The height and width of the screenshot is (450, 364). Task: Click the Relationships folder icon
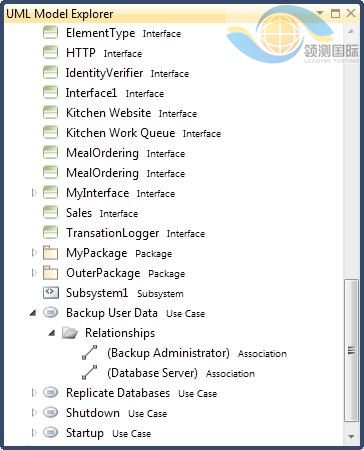click(70, 333)
